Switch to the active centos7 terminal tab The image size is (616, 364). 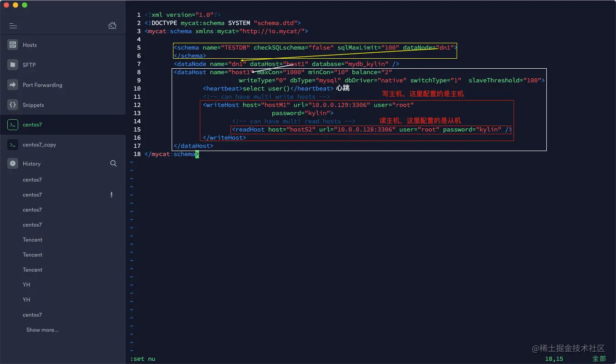[63, 125]
